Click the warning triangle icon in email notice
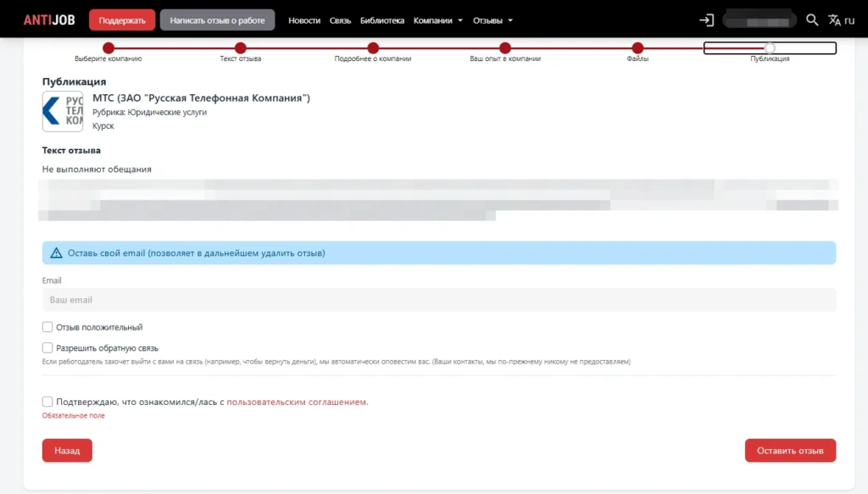 click(x=56, y=253)
